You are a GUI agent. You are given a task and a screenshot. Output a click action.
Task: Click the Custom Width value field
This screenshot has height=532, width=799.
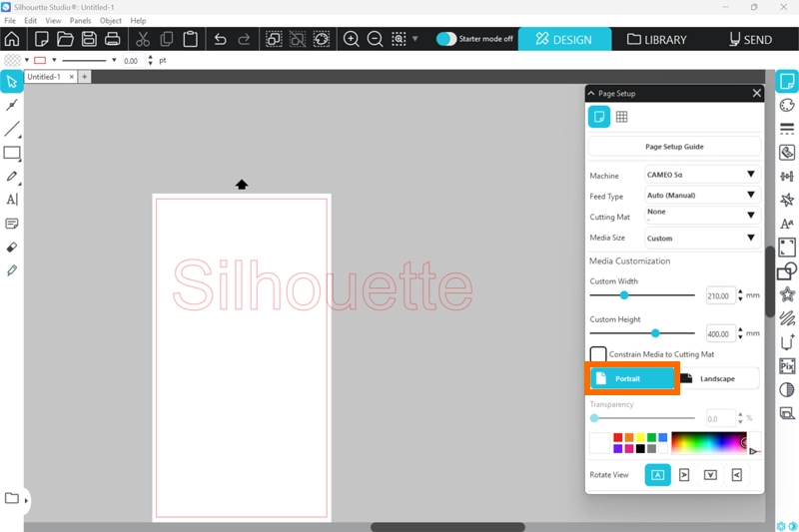click(719, 296)
